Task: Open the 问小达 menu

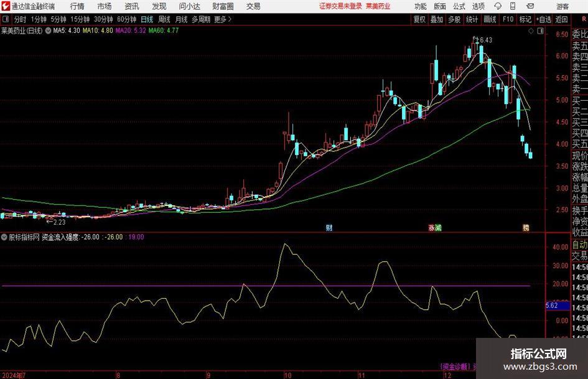Action: click(x=189, y=6)
